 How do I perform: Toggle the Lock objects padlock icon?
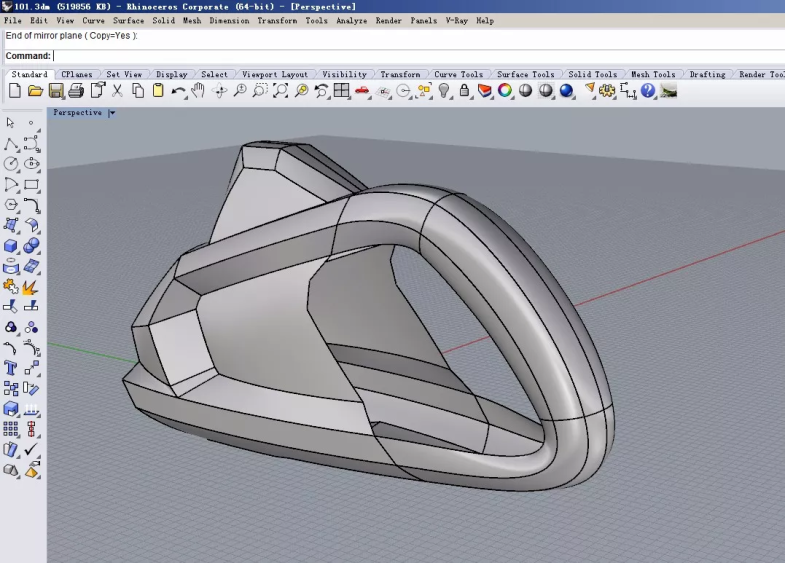click(464, 91)
